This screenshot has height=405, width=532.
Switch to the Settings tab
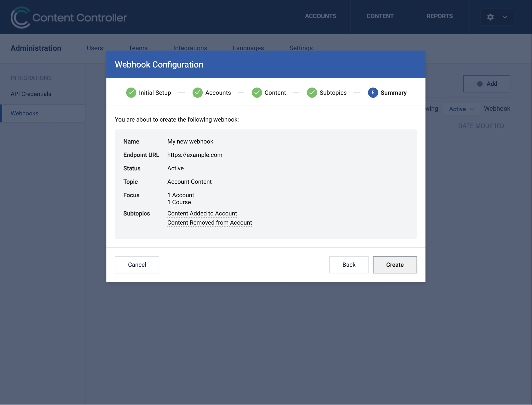(301, 48)
